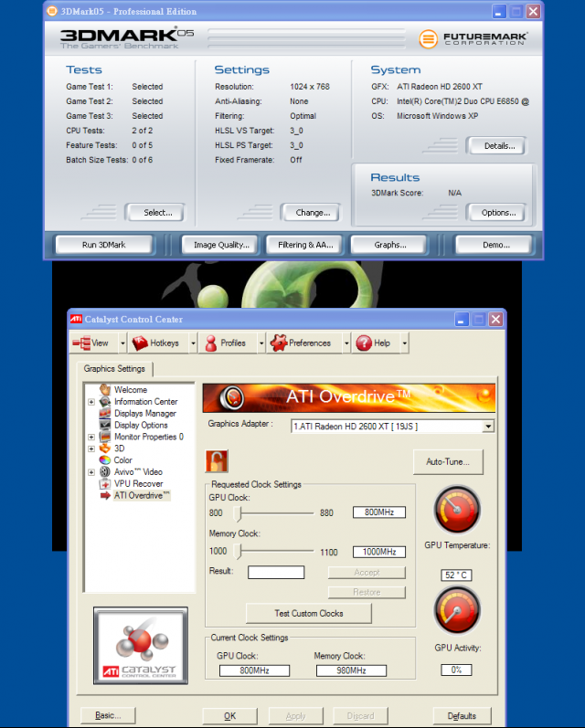This screenshot has height=728, width=585.
Task: Open Image Quality in 3DMark05
Action: pos(221,245)
